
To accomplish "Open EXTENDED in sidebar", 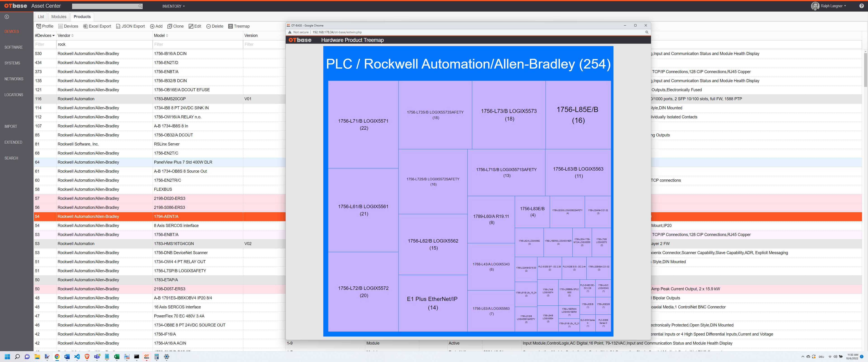I will tap(13, 142).
